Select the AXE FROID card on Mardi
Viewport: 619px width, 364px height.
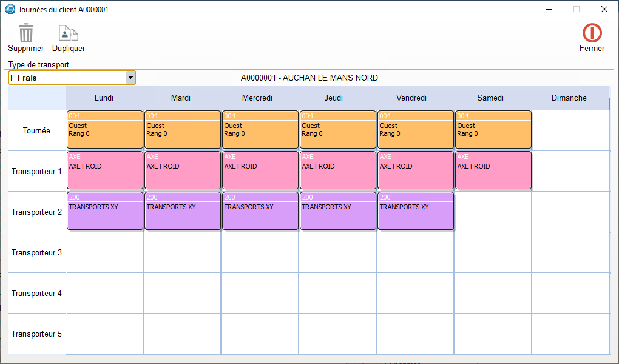pyautogui.click(x=182, y=170)
